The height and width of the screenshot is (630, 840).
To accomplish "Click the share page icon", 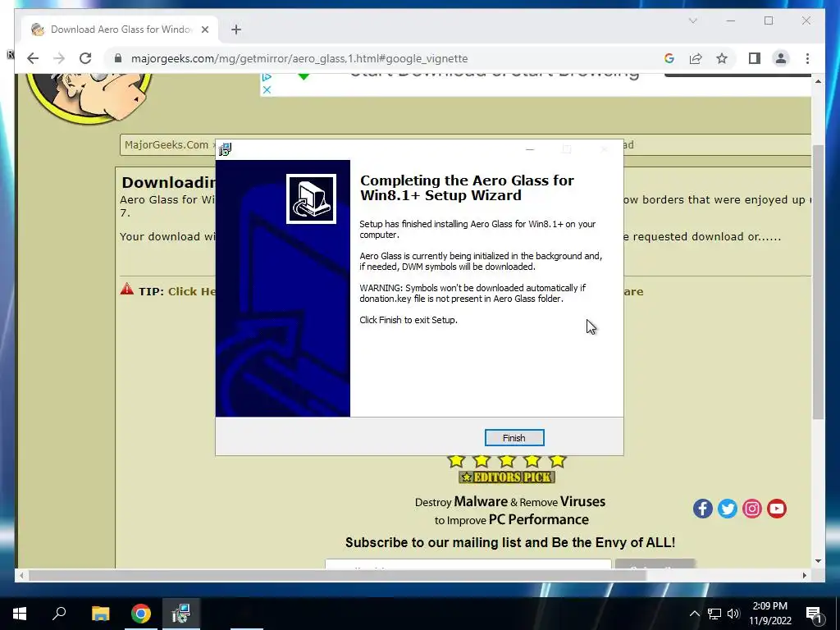I will 696,58.
